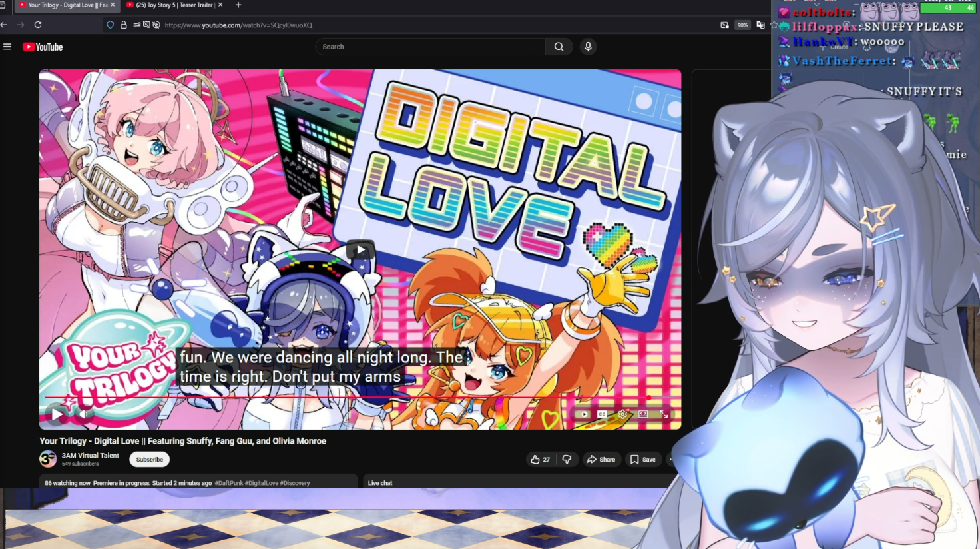Reload the page with the refresh icon
Screen dimensions: 980x549
pyautogui.click(x=38, y=25)
